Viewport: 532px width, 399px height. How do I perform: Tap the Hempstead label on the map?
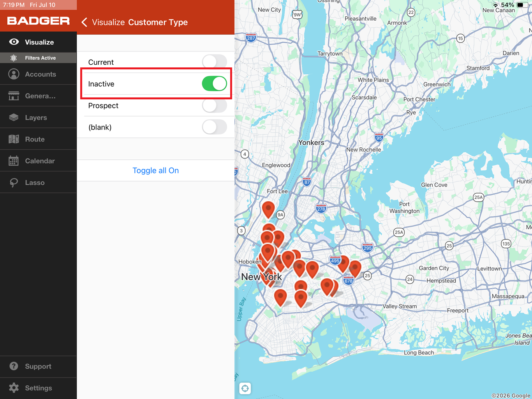441,281
